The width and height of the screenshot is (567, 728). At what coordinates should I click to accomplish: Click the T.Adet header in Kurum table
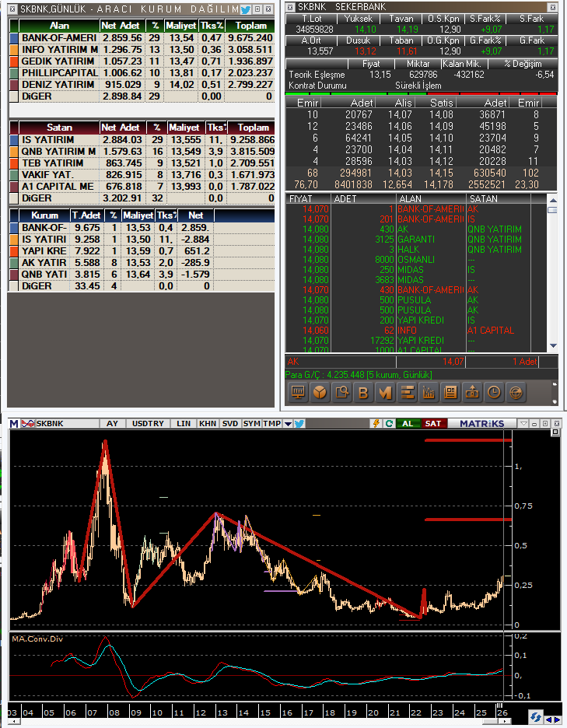tap(87, 215)
